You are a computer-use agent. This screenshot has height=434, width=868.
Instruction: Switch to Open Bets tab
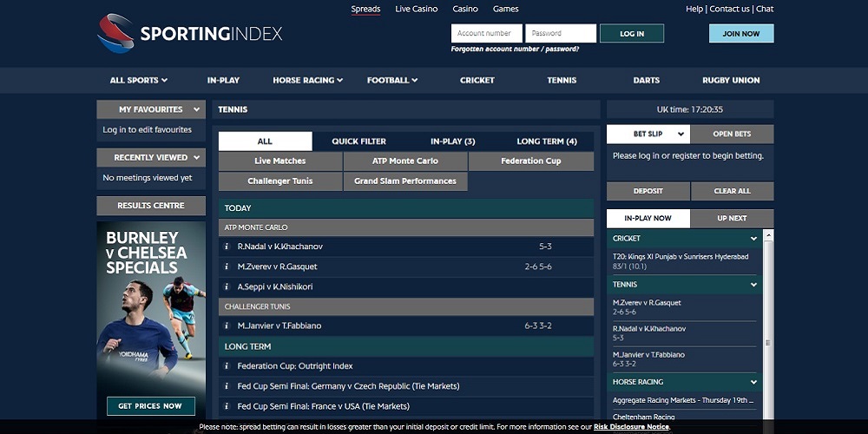click(x=732, y=134)
